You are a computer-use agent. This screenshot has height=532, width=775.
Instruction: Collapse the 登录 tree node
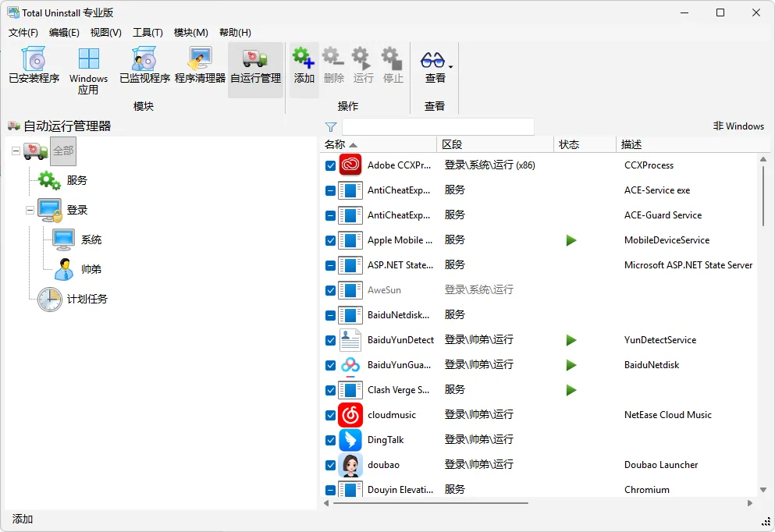pyautogui.click(x=30, y=210)
